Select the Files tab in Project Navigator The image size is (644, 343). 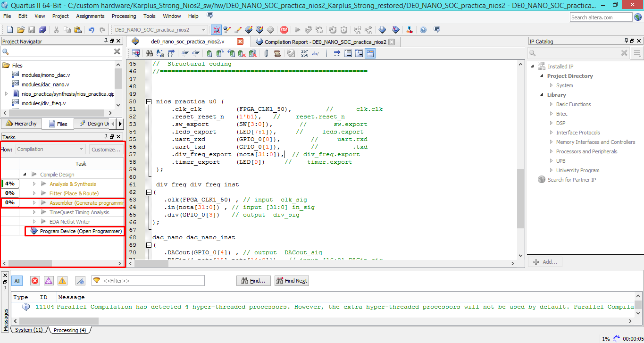(x=58, y=124)
